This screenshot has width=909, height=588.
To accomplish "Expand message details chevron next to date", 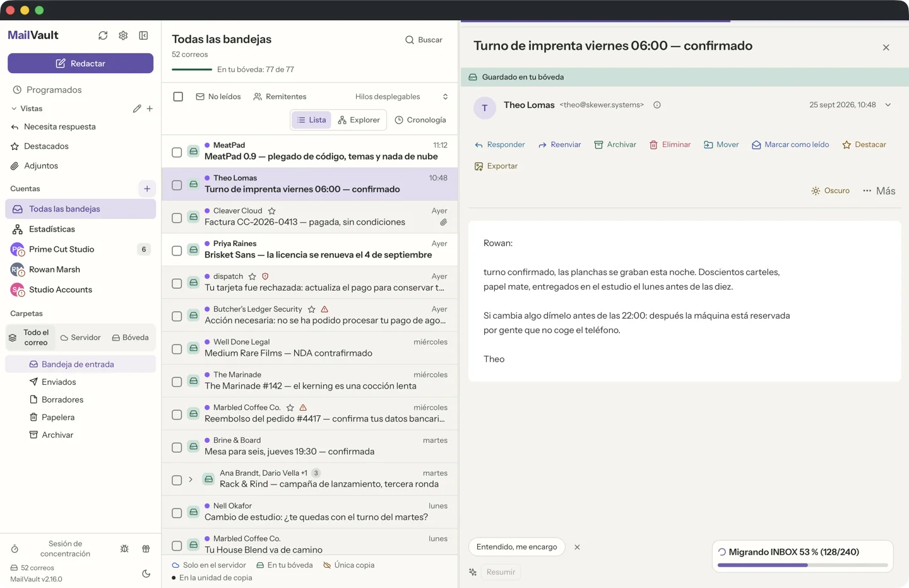I will tap(888, 105).
